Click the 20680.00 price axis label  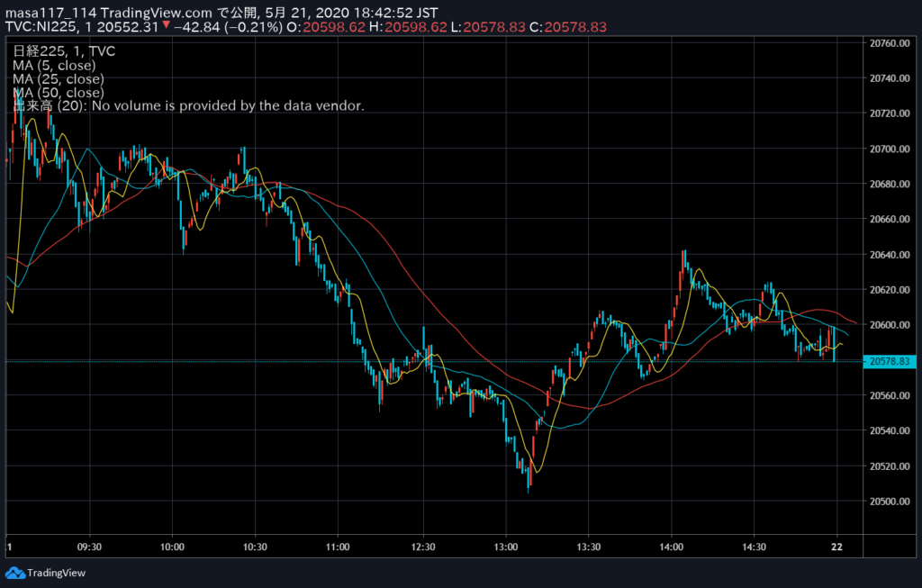pos(890,184)
